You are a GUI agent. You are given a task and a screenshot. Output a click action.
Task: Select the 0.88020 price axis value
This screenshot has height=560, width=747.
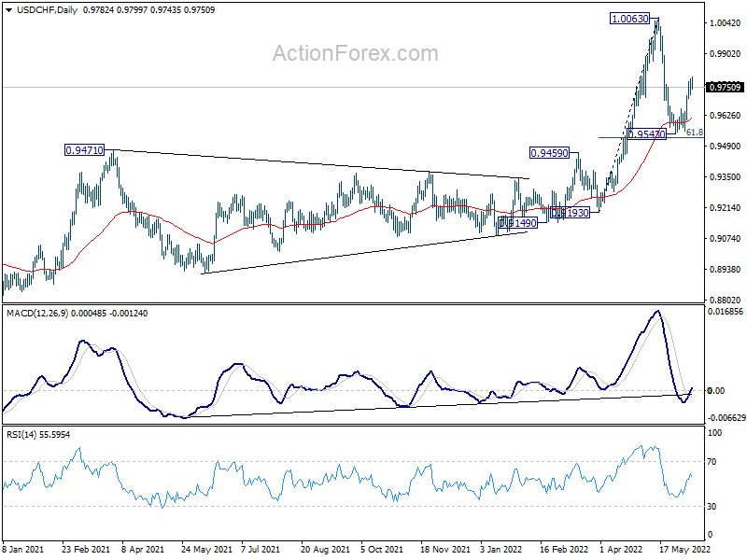pos(725,300)
